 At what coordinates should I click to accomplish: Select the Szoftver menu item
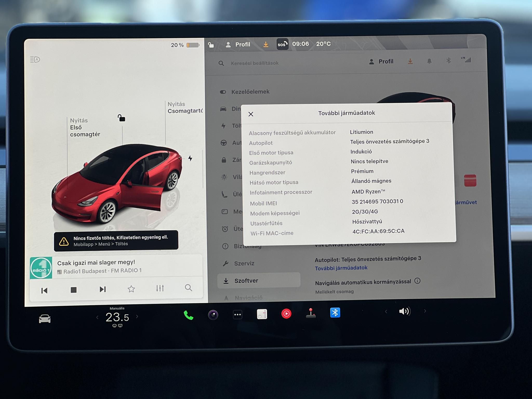pyautogui.click(x=259, y=280)
